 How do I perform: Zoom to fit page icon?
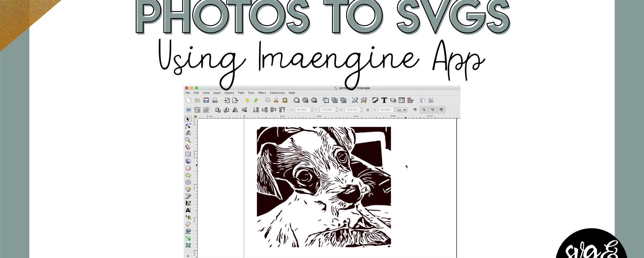(x=314, y=100)
